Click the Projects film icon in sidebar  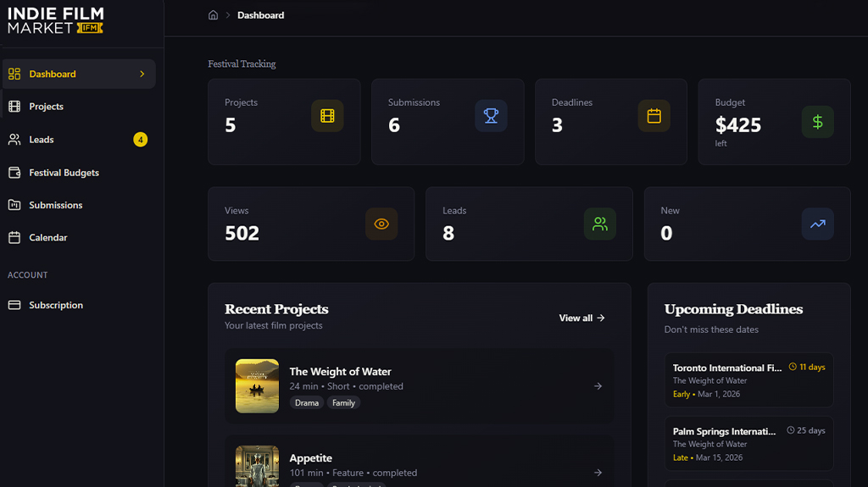coord(14,106)
